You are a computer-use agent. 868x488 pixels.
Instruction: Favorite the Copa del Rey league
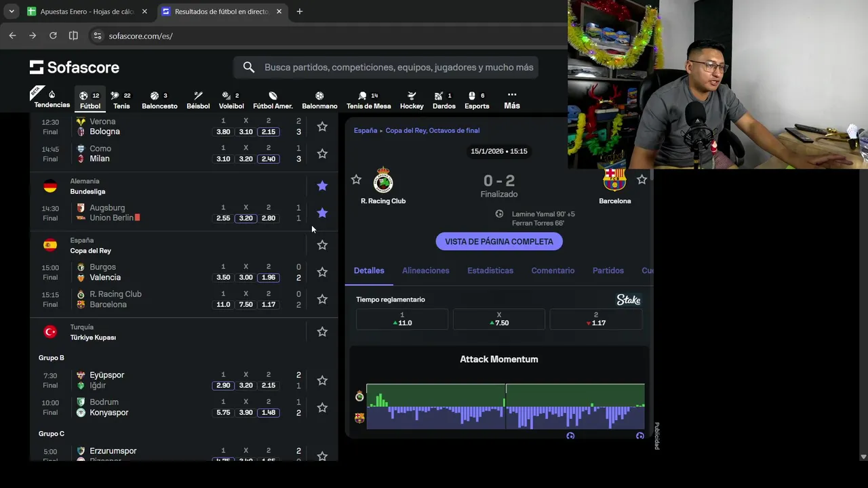pyautogui.click(x=322, y=245)
